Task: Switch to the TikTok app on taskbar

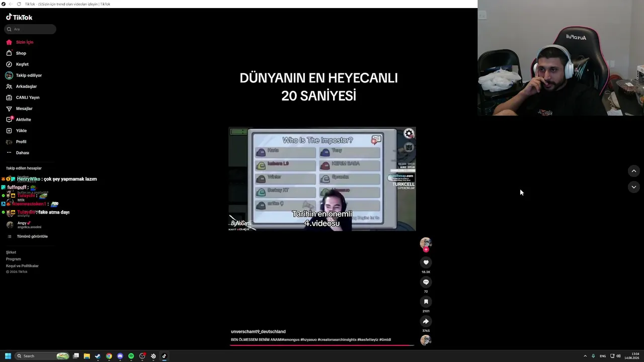Action: coord(164,356)
